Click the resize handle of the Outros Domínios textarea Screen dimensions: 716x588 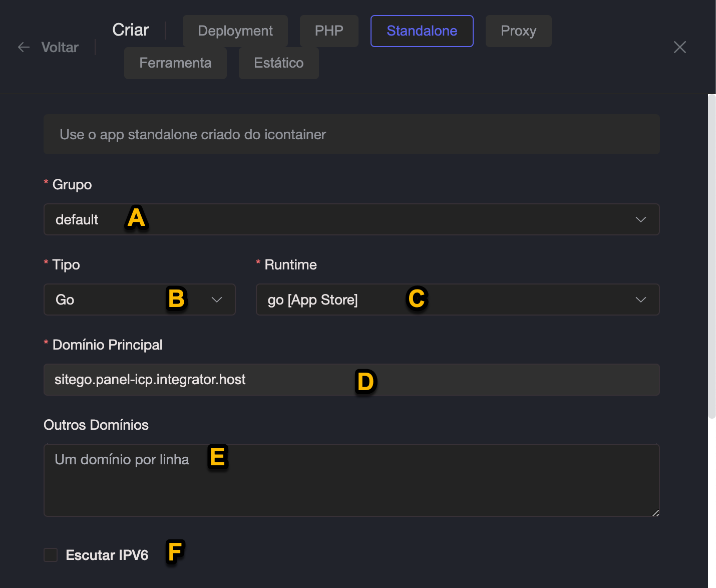pyautogui.click(x=655, y=512)
